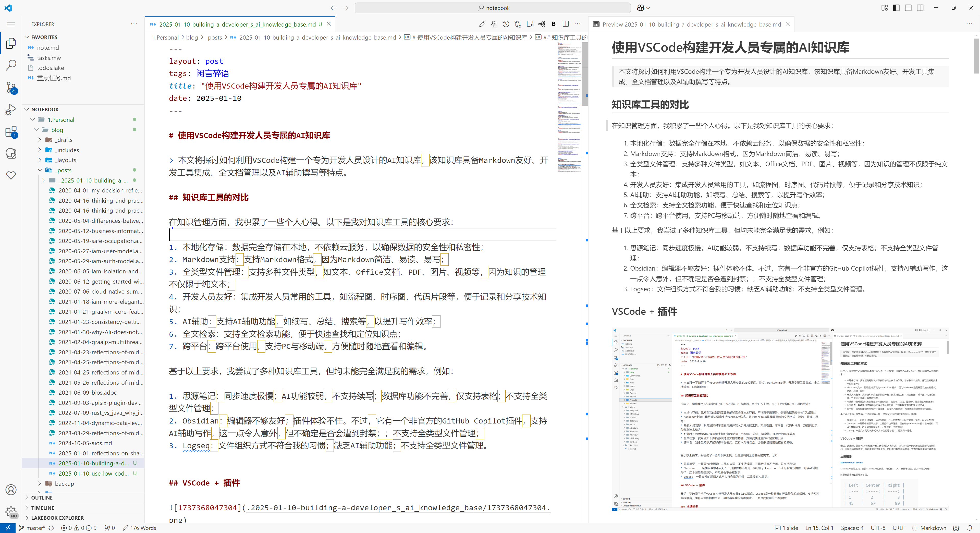The image size is (980, 533).
Task: Open 2024-10-05-aios.md file
Action: point(85,443)
